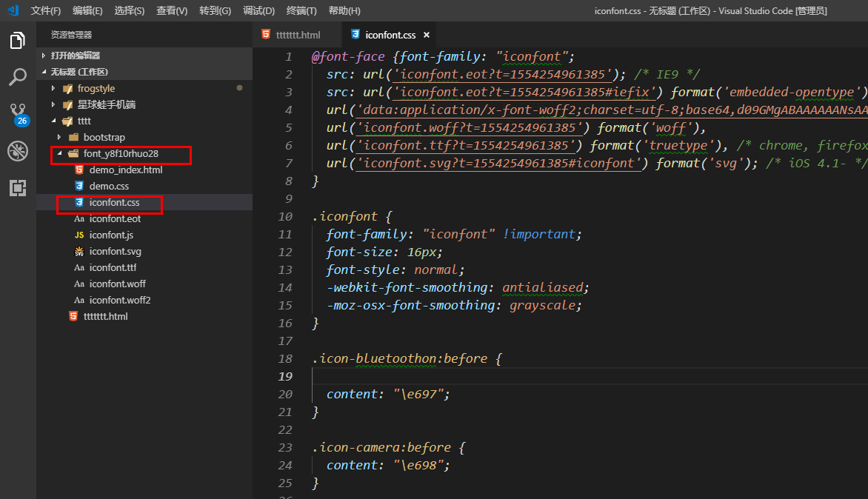The width and height of the screenshot is (868, 499).
Task: Click the 星球蛙手机端 folder icon
Action: (68, 104)
